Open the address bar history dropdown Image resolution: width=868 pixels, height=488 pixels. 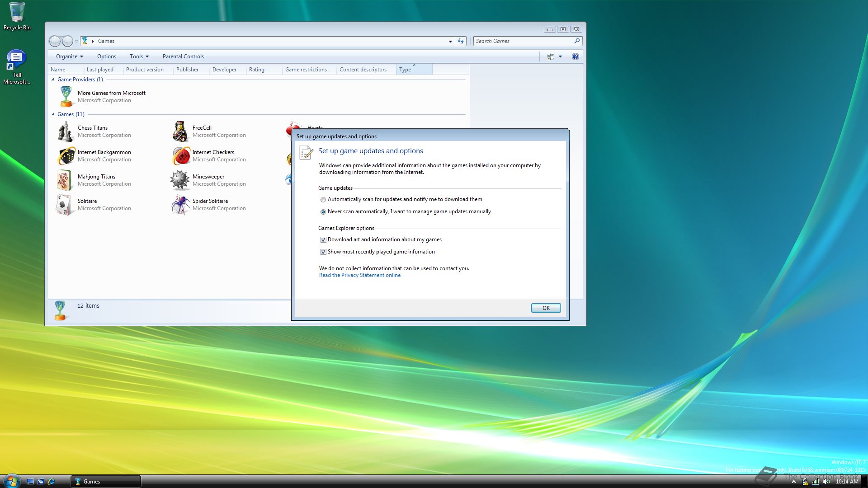[450, 41]
